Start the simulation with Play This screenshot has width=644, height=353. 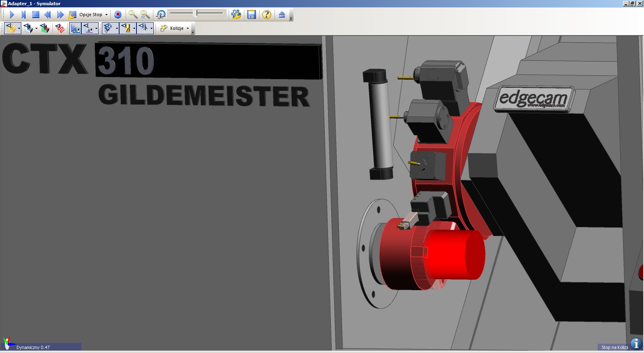pyautogui.click(x=12, y=15)
